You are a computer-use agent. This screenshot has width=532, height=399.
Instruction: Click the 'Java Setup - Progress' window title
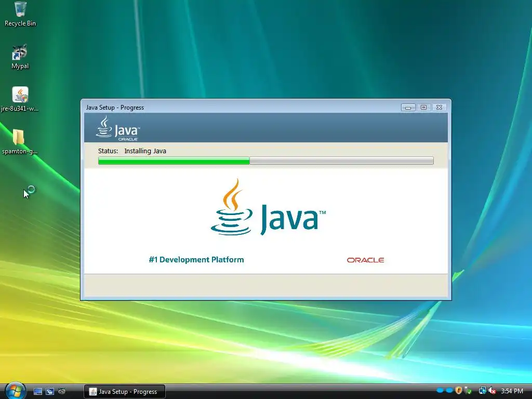pos(115,108)
